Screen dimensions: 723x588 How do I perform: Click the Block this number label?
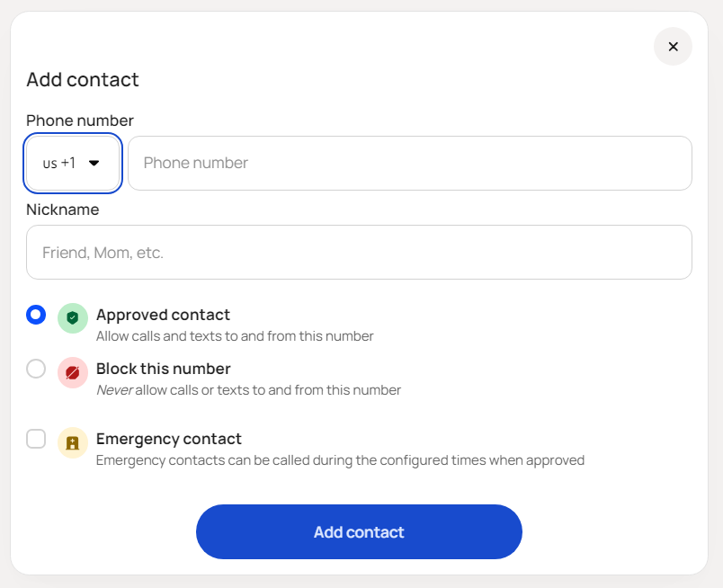[164, 369]
